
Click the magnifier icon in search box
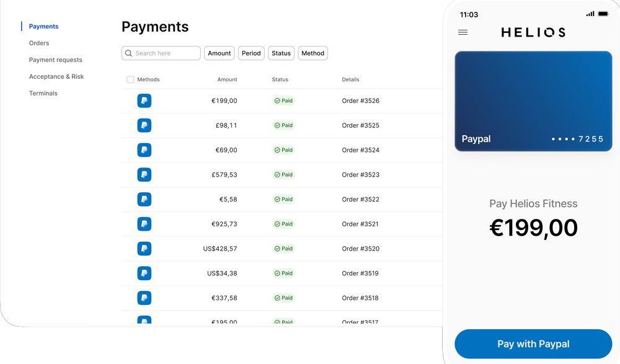pos(129,53)
